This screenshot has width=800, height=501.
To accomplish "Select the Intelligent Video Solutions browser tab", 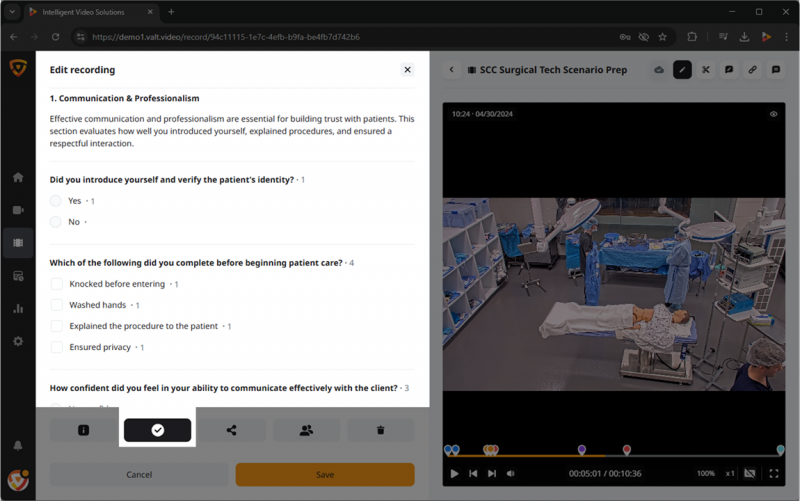I will [91, 12].
